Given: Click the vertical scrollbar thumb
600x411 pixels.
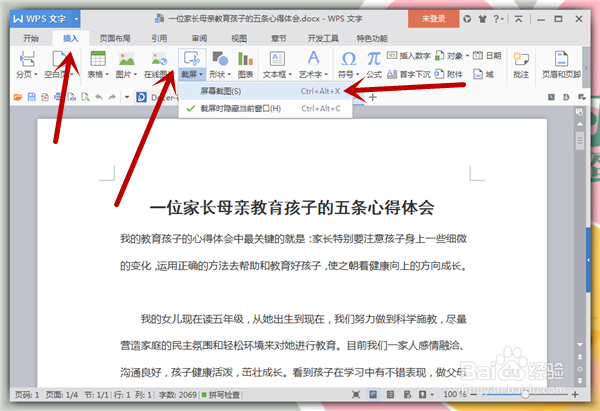Looking at the screenshot, I should (x=580, y=142).
